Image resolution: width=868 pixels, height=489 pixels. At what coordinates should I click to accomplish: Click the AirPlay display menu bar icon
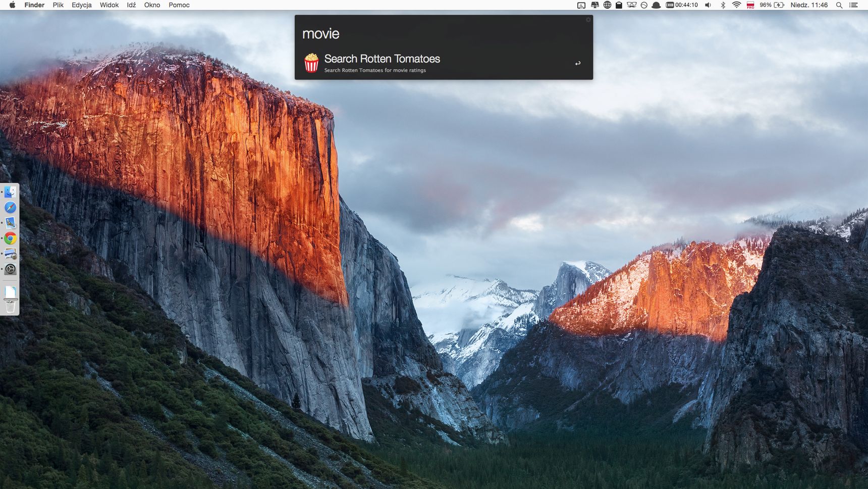tap(581, 5)
